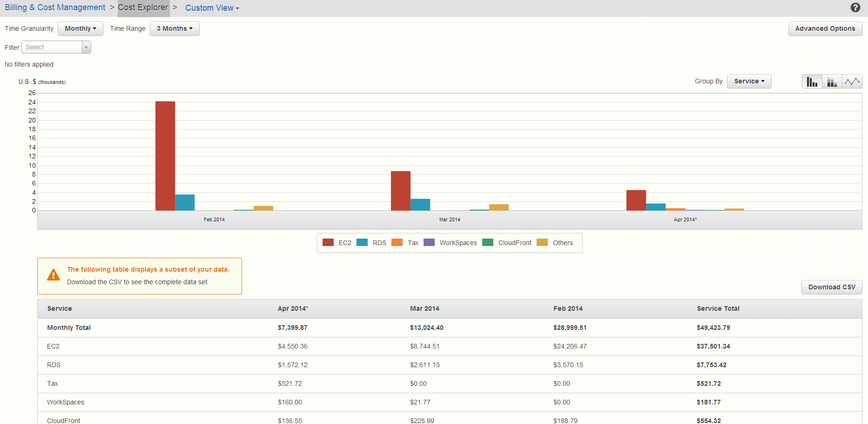Screen dimensions: 868x424
Task: Click the Apr 2014* chart axis label
Action: pyautogui.click(x=686, y=219)
